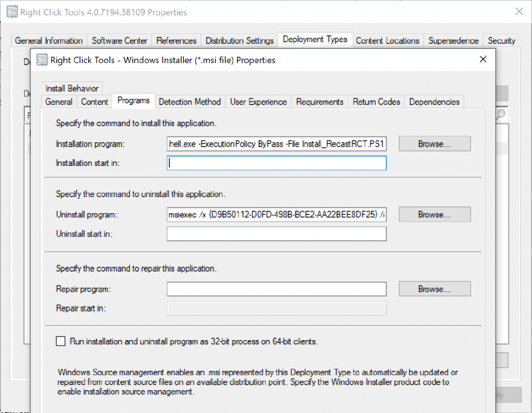Browse for an installation program

434,143
